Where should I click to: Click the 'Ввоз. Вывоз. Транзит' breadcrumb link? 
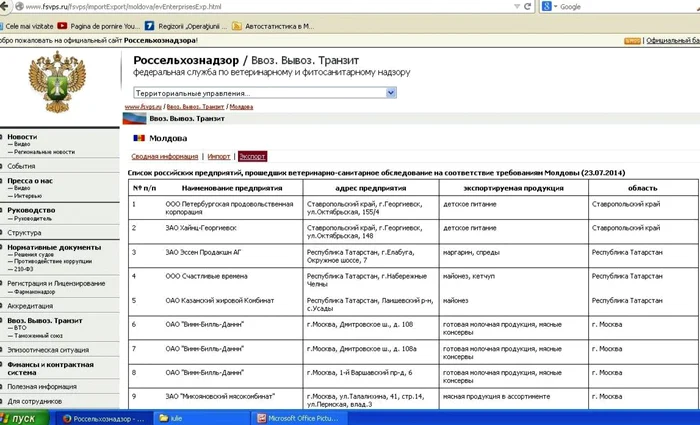coord(196,107)
